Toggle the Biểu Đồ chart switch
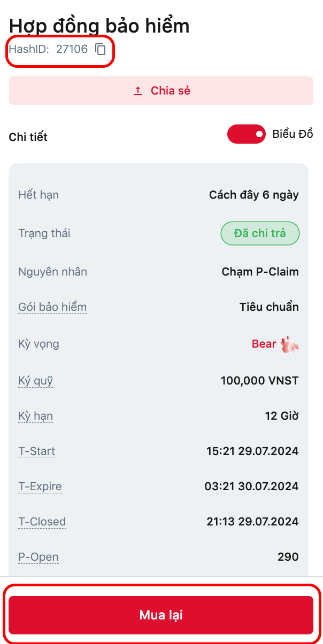This screenshot has height=644, width=323. point(247,134)
